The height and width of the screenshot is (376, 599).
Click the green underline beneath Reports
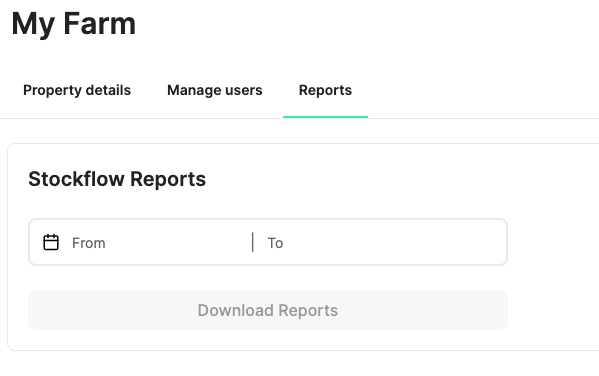click(x=325, y=117)
